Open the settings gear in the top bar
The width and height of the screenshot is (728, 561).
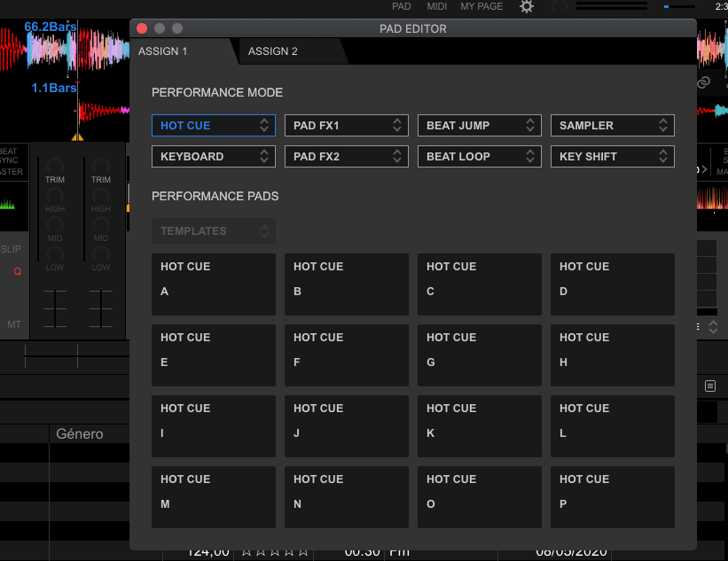pyautogui.click(x=527, y=6)
